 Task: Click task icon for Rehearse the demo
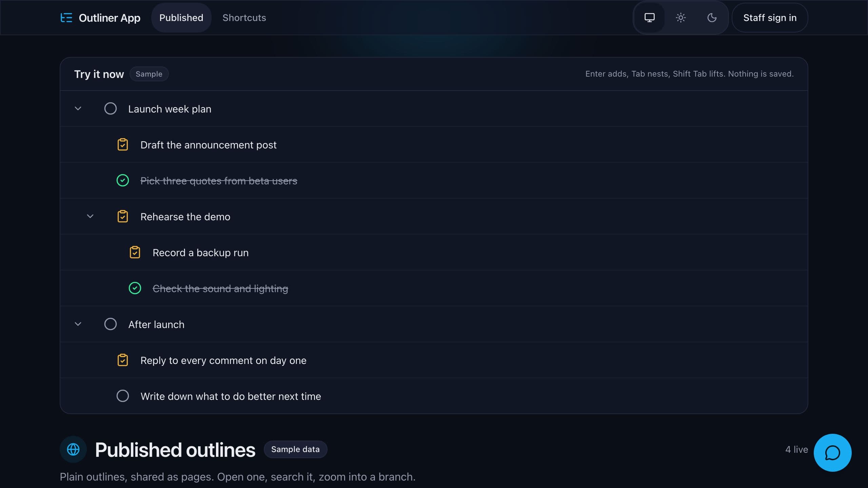click(x=123, y=217)
